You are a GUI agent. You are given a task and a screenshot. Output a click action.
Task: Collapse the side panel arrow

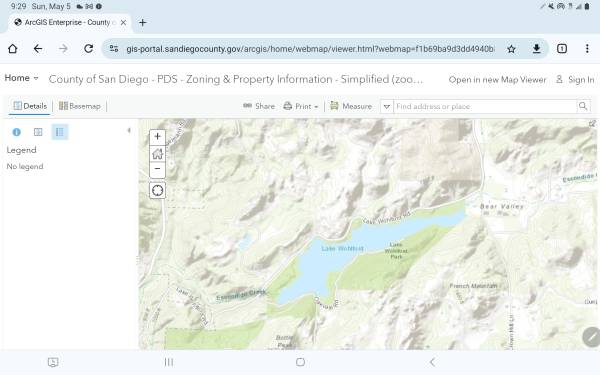coord(129,130)
